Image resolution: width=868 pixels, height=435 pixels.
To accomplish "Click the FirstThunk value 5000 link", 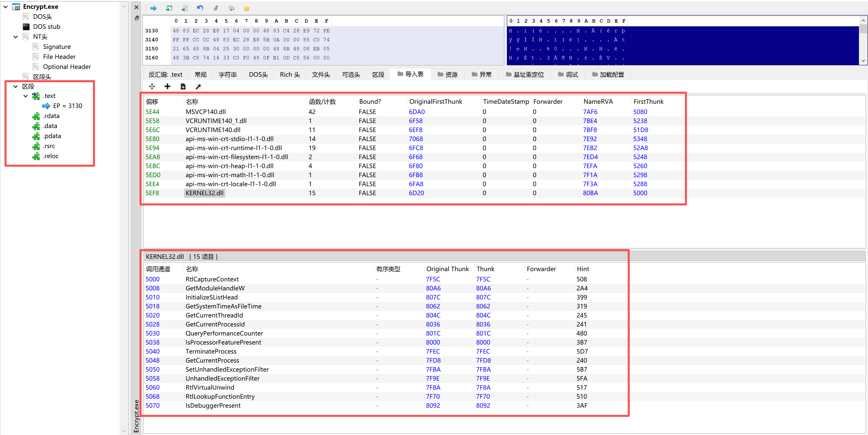I will pos(640,193).
